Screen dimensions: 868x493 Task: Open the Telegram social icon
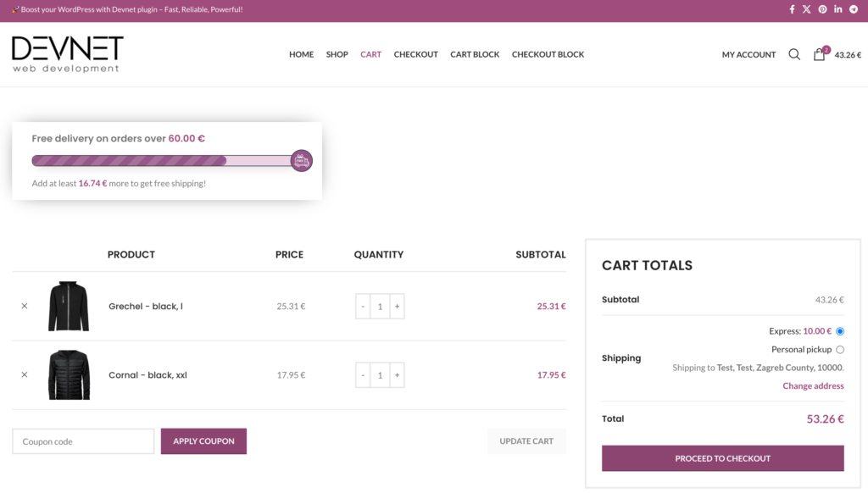click(x=853, y=9)
